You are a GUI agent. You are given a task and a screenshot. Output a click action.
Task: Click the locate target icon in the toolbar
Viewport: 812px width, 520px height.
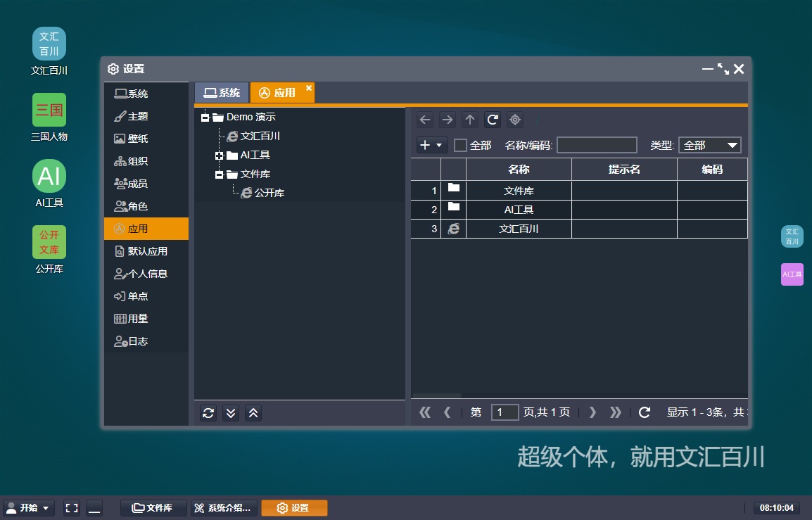point(514,120)
